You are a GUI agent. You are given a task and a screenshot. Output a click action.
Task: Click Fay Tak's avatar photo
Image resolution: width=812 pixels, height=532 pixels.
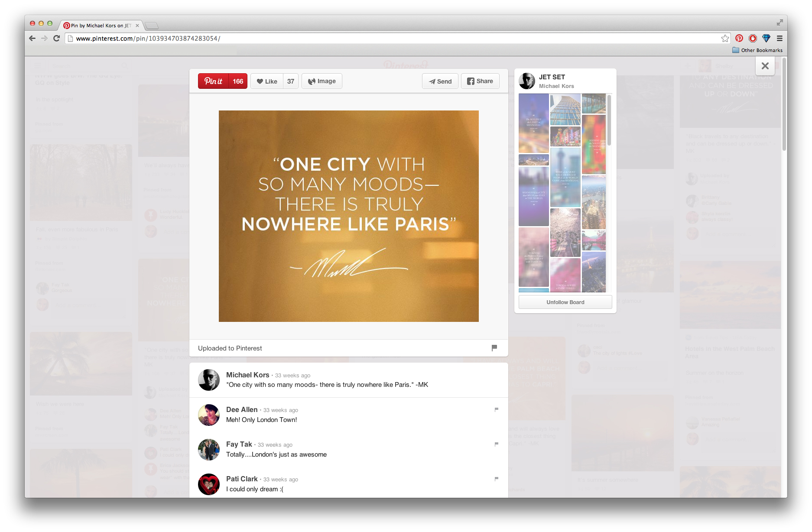click(209, 450)
